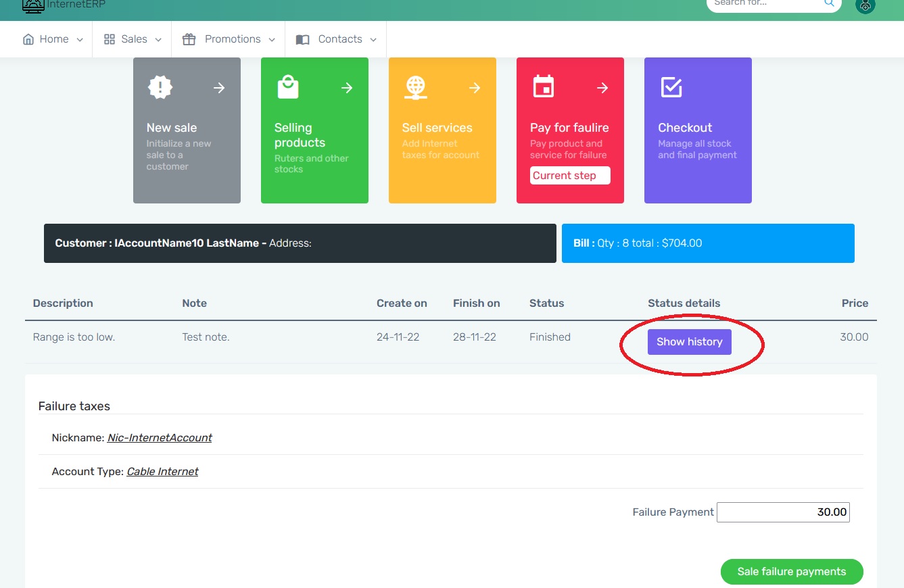Expand the Home menu chevron
The image size is (904, 588).
tap(80, 40)
